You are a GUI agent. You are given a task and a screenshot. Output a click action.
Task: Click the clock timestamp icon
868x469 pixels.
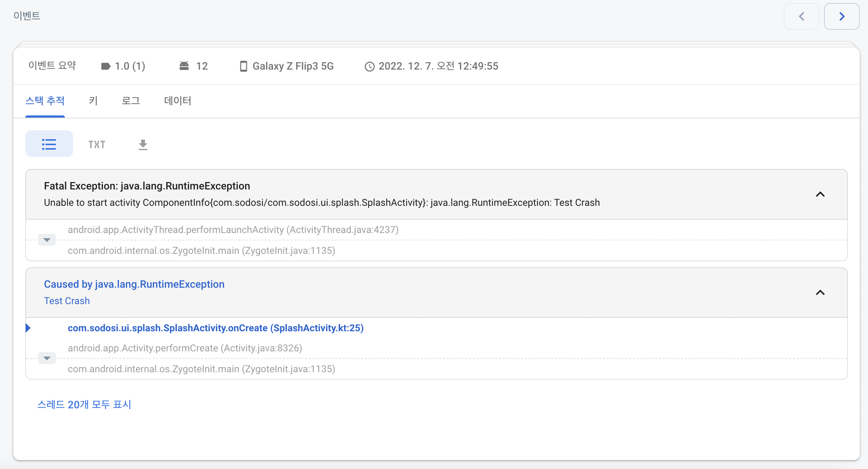pyautogui.click(x=369, y=66)
